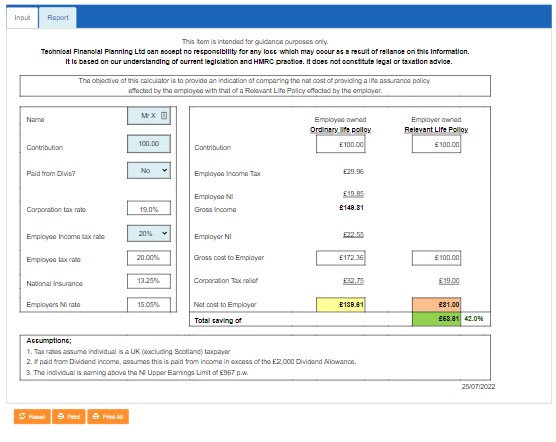The image size is (556, 442).
Task: Click the Print button with printer icon
Action: [x=69, y=416]
